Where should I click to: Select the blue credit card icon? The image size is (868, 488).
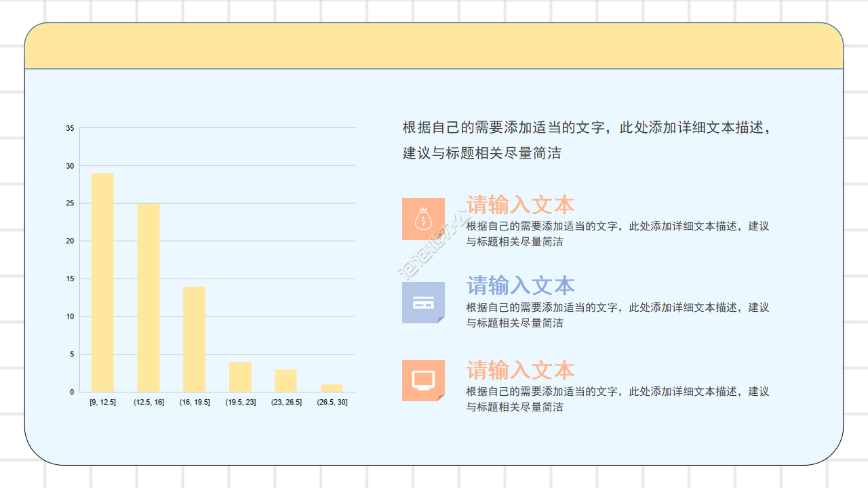pos(423,302)
